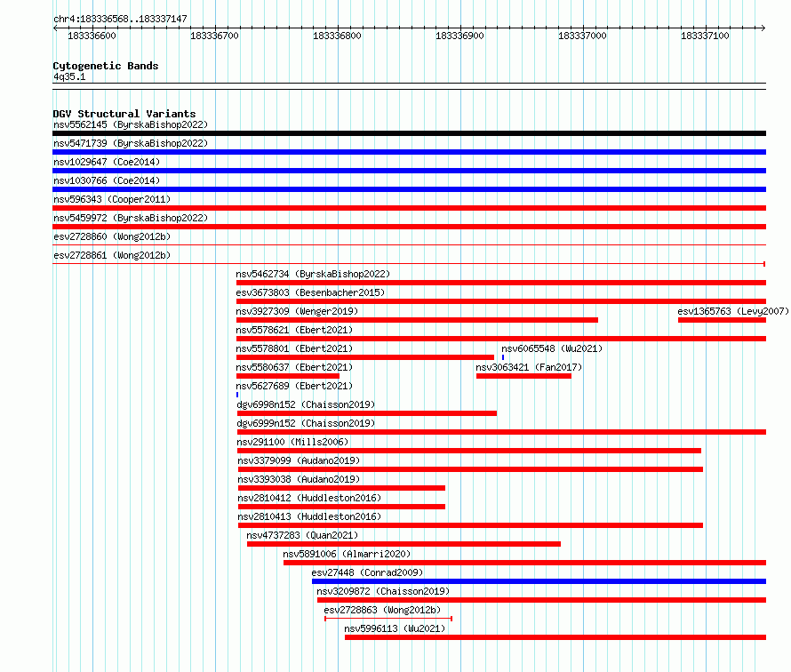Viewport: 791px width, 672px height.
Task: Click the tiny blue nsv5627689 marker
Action: pos(237,395)
